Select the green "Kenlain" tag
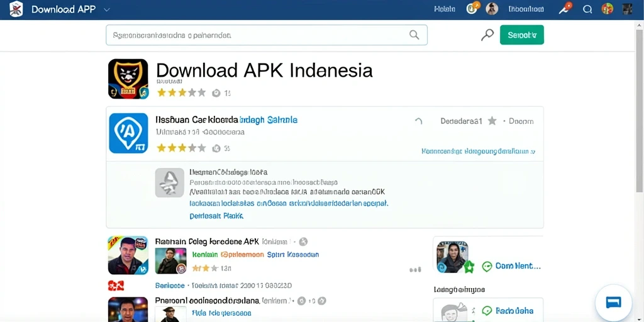 [204, 255]
